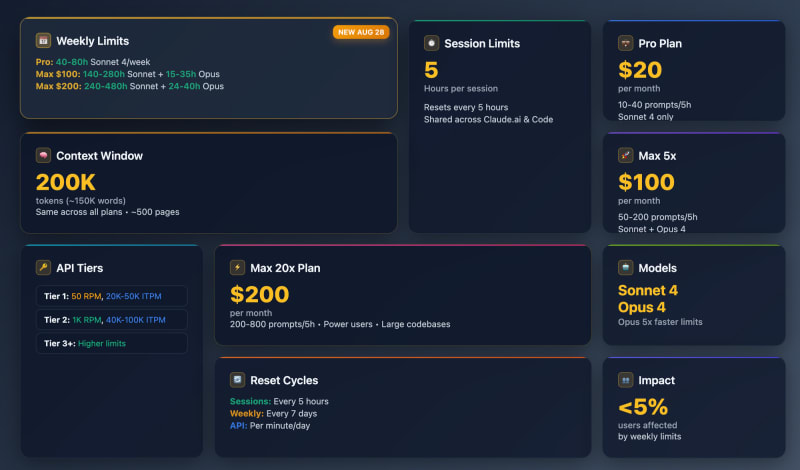Image resolution: width=800 pixels, height=470 pixels.
Task: Click the calendar icon beside Weekly Limits
Action: pos(43,41)
